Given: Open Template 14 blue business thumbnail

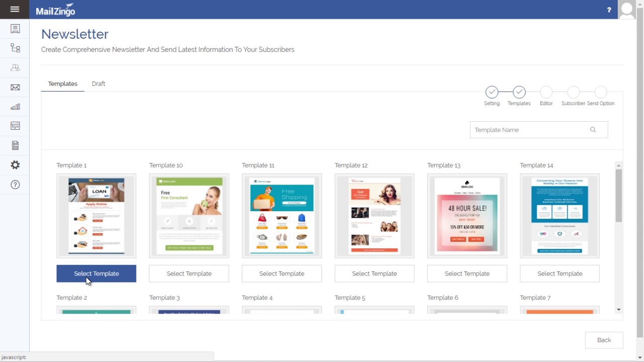Looking at the screenshot, I should (x=560, y=216).
